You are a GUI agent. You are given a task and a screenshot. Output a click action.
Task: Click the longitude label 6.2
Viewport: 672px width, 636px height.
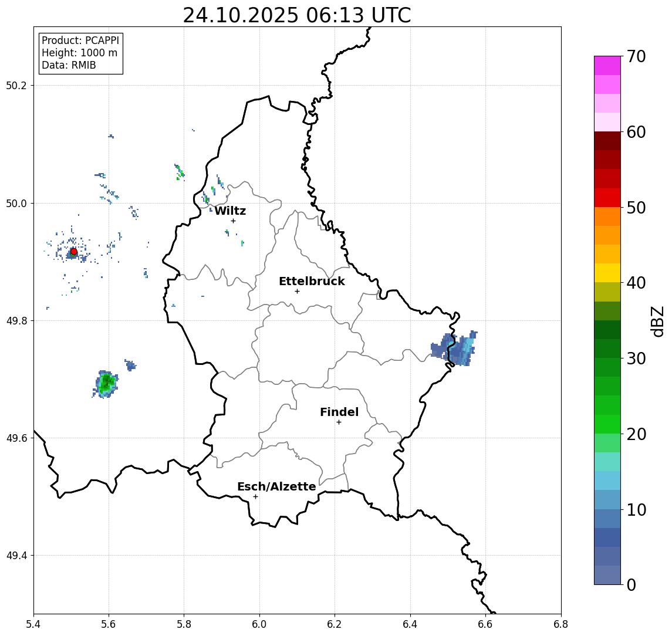(335, 624)
